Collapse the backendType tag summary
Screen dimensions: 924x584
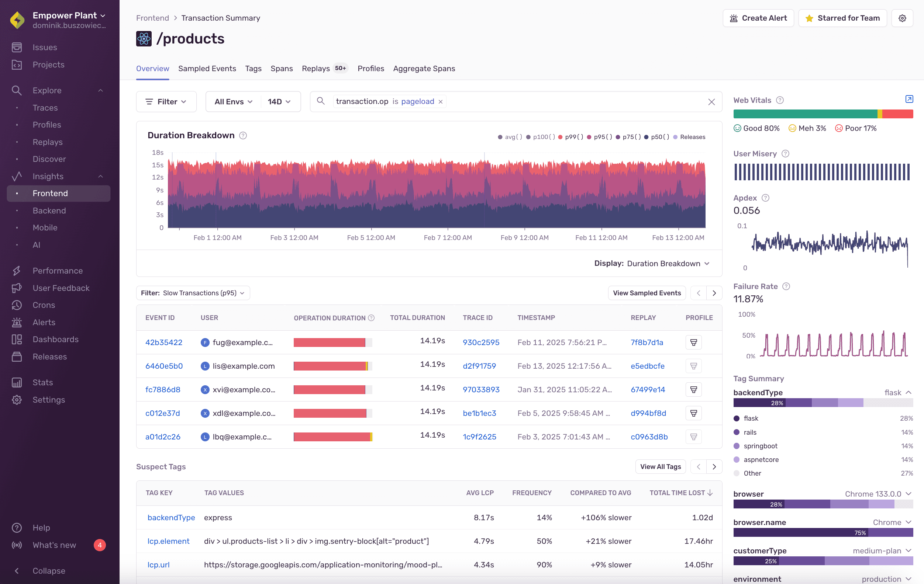click(908, 392)
